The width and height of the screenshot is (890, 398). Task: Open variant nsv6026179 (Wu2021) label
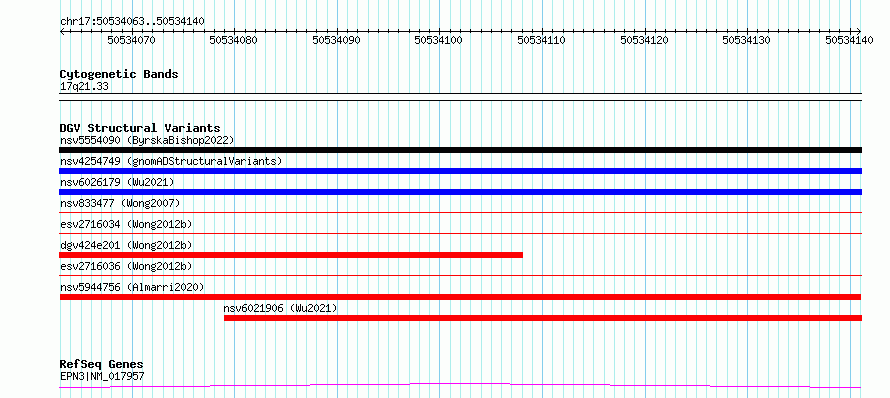[117, 182]
